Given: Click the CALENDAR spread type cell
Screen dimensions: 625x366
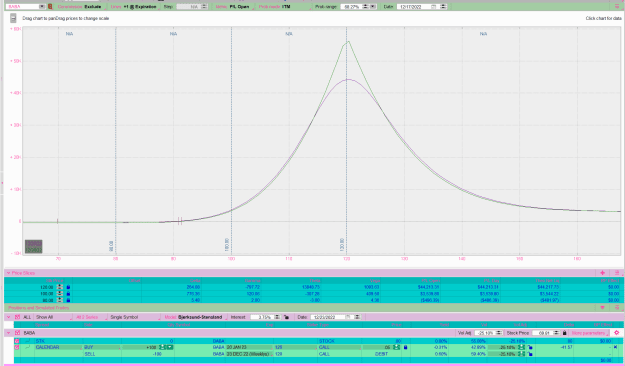Looking at the screenshot, I should click(x=58, y=348).
